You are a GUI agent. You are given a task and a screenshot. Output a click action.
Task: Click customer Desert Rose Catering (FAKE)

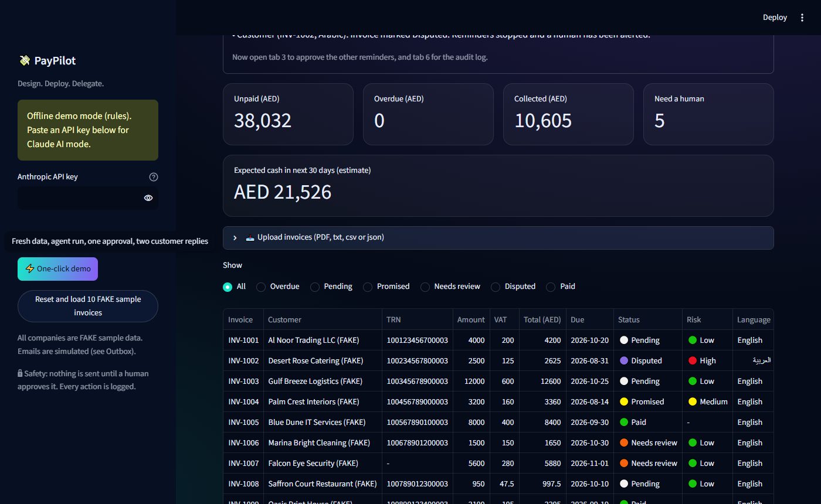coord(323,360)
